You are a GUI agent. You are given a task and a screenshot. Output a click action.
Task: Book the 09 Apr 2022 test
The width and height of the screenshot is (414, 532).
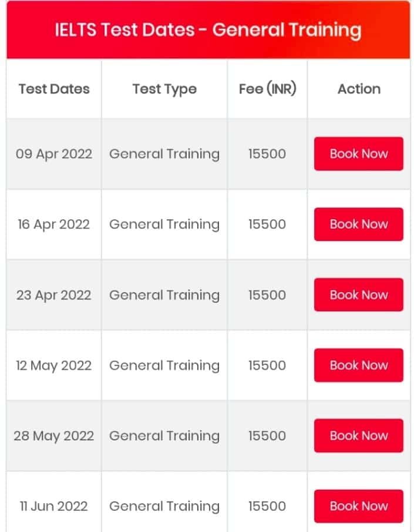coord(358,153)
